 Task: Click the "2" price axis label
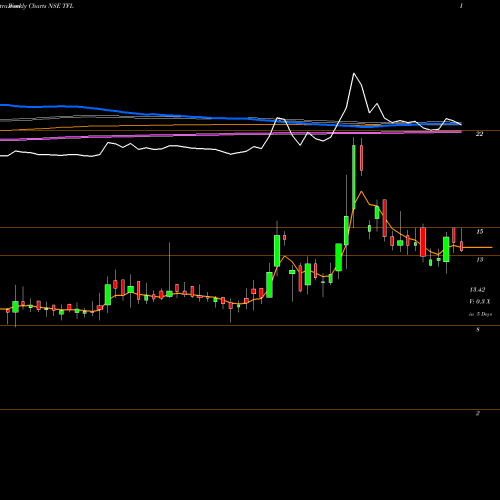tap(478, 413)
